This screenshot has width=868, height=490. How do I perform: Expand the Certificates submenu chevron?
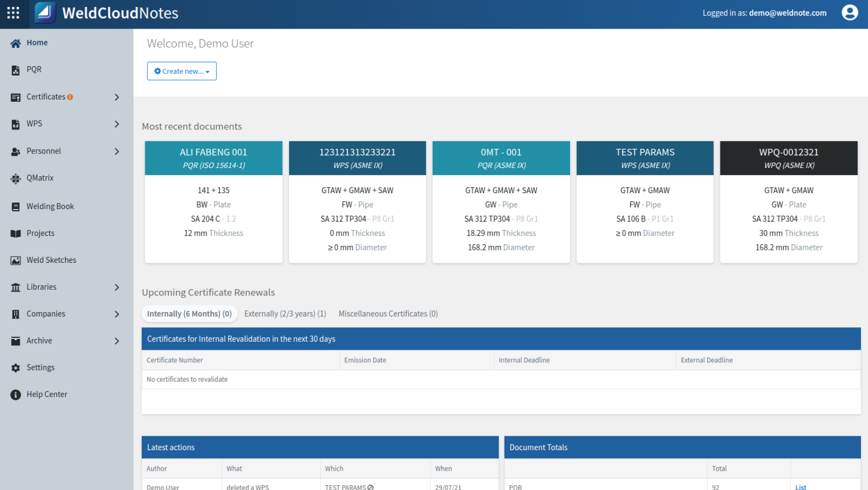(x=117, y=97)
